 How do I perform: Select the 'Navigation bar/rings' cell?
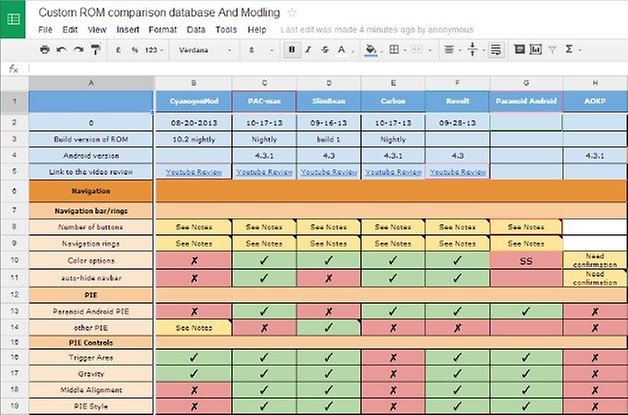coord(91,211)
